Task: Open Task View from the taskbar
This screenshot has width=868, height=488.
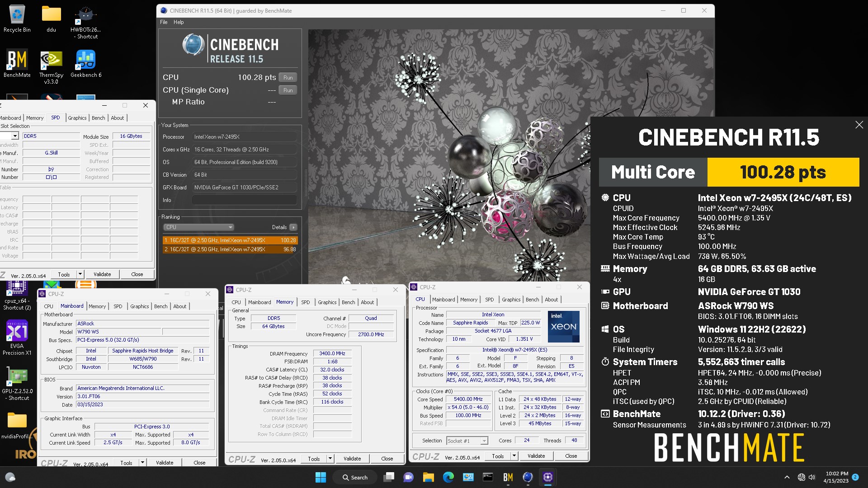Action: click(x=388, y=477)
